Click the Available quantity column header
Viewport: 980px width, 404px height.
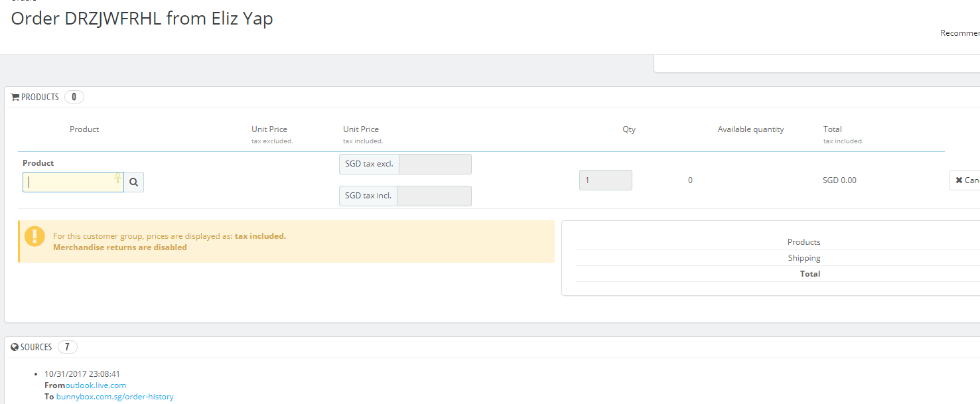[750, 129]
